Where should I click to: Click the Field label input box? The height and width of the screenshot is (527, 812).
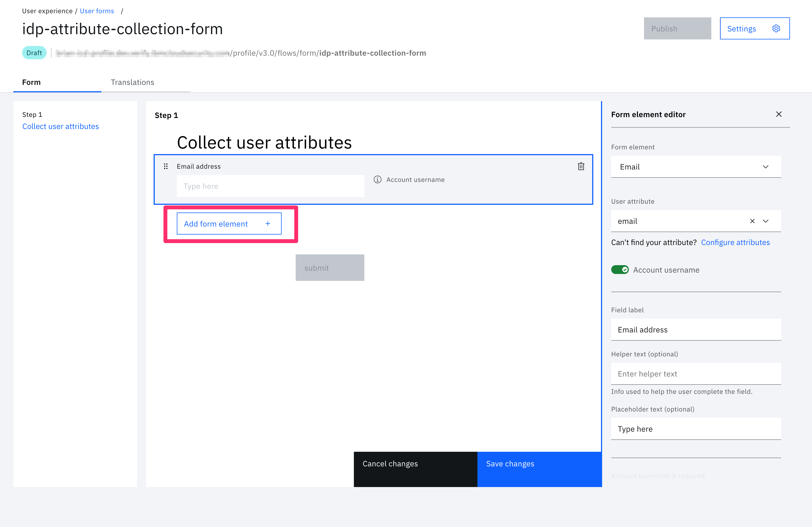(x=695, y=330)
